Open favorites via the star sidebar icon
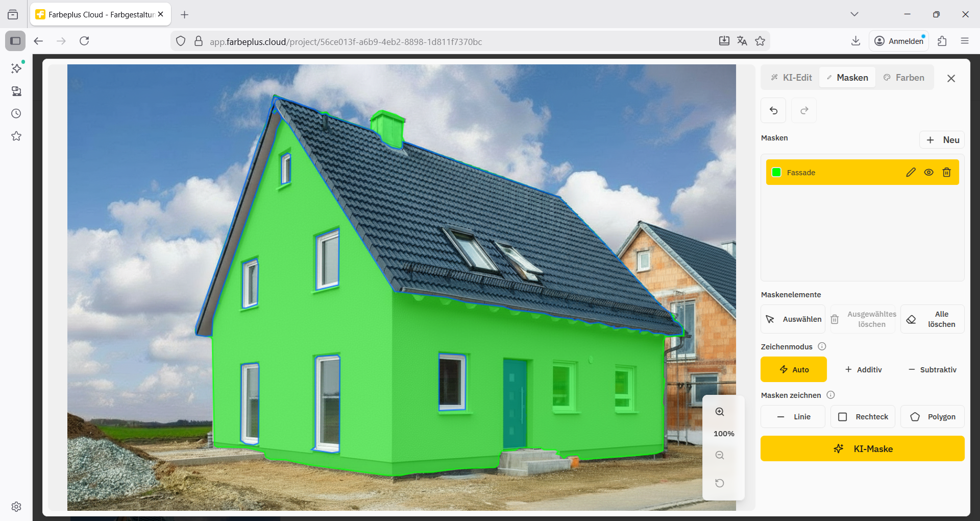Image resolution: width=980 pixels, height=521 pixels. pyautogui.click(x=16, y=136)
